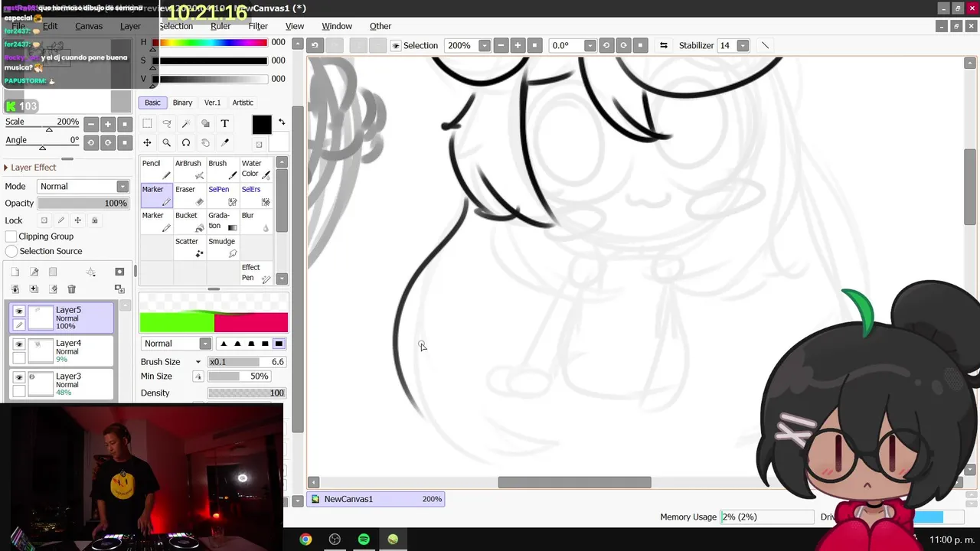Toggle Selection visibility in canvas toolbar
This screenshot has width=980, height=551.
point(396,46)
